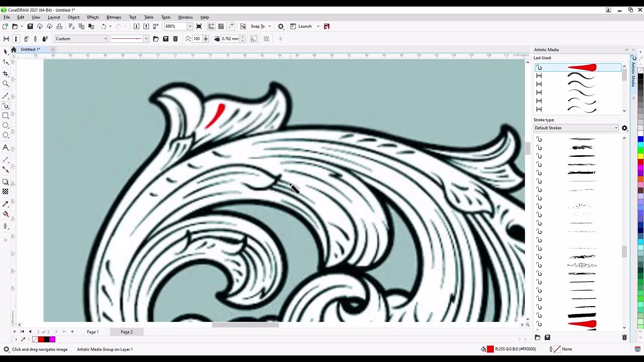Viewport: 644px width, 362px height.
Task: Select the Interactive Fill tool
Action: click(6, 214)
